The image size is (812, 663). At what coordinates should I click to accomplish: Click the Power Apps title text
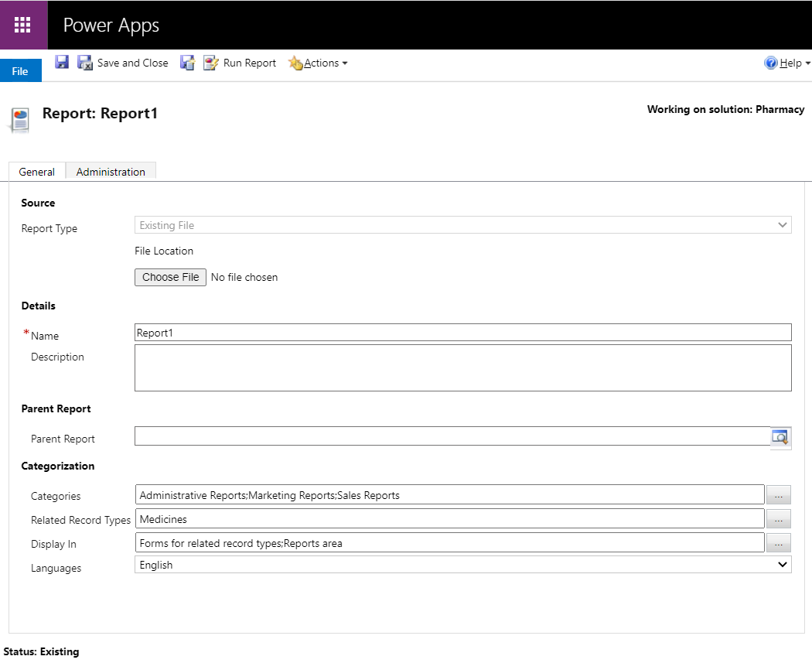111,26
